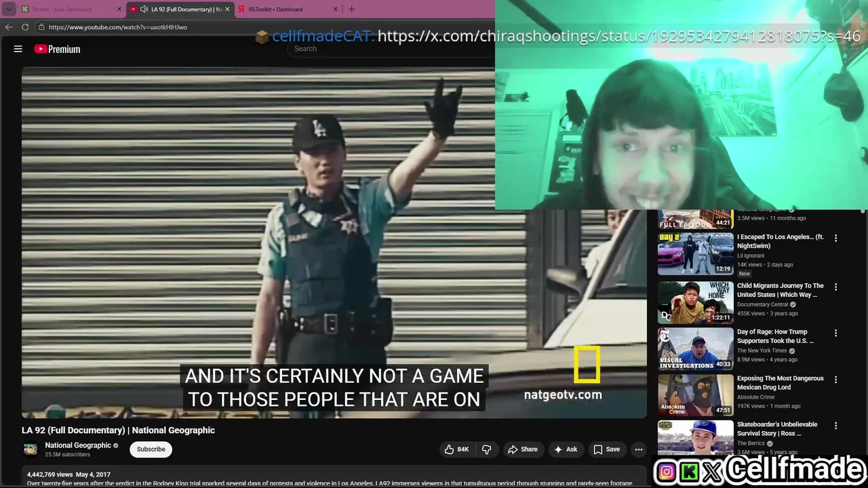Screen dimensions: 868x488
Task: Open options menu for Skateboarder's Survival Story
Action: (835, 426)
